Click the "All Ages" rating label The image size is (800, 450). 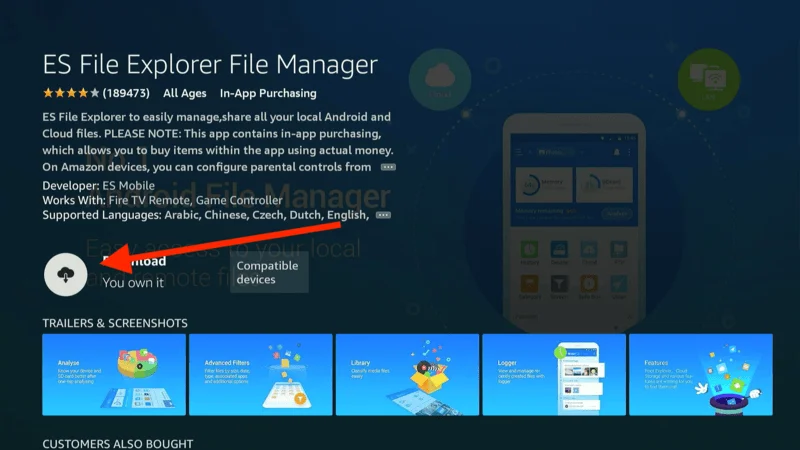coord(185,93)
